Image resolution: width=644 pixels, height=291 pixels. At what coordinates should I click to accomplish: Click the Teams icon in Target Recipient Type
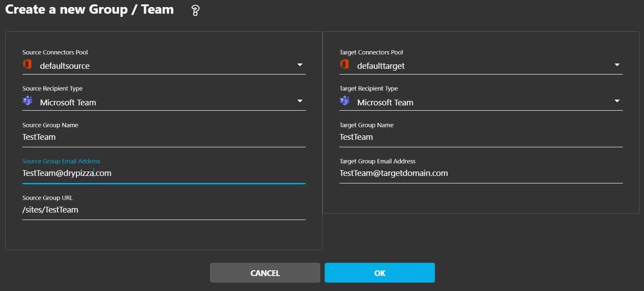344,101
